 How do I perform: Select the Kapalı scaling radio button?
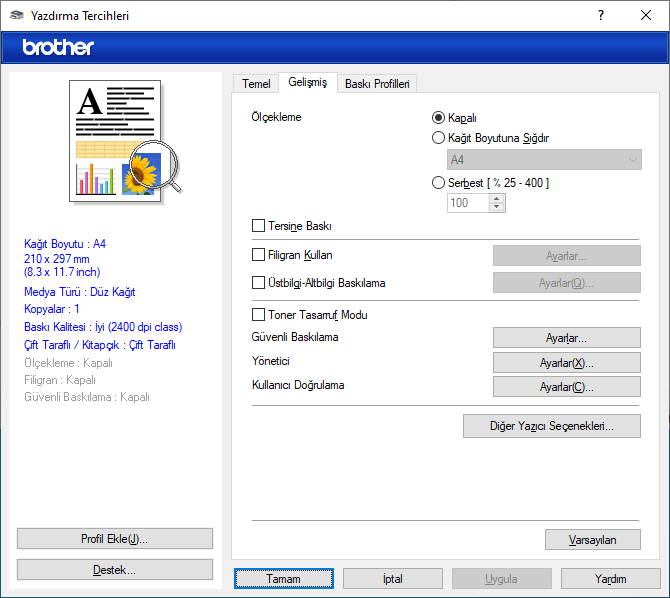pyautogui.click(x=438, y=117)
